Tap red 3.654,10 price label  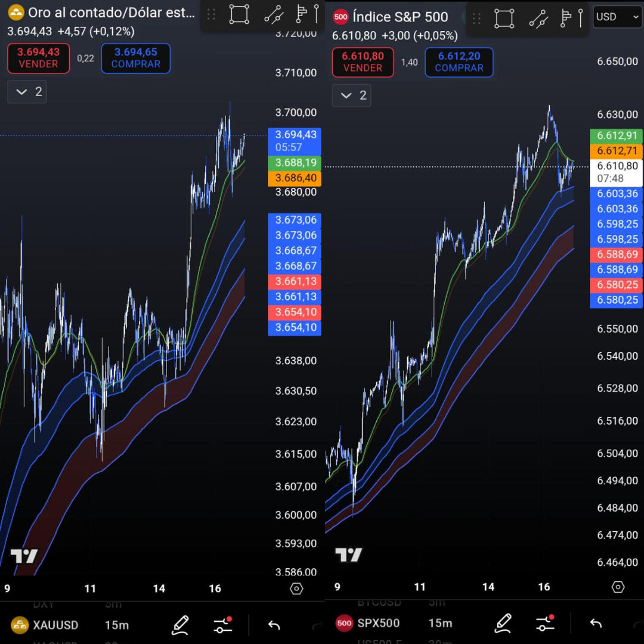pos(295,312)
